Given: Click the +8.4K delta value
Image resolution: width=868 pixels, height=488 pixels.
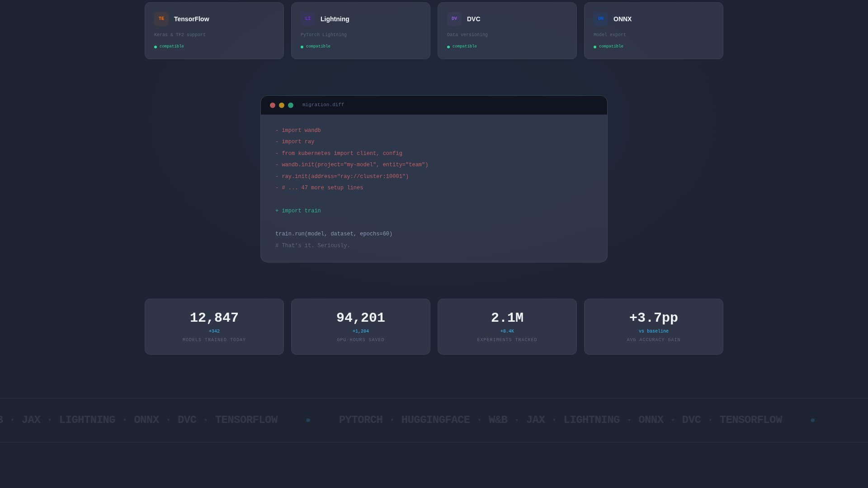Looking at the screenshot, I should (x=507, y=331).
